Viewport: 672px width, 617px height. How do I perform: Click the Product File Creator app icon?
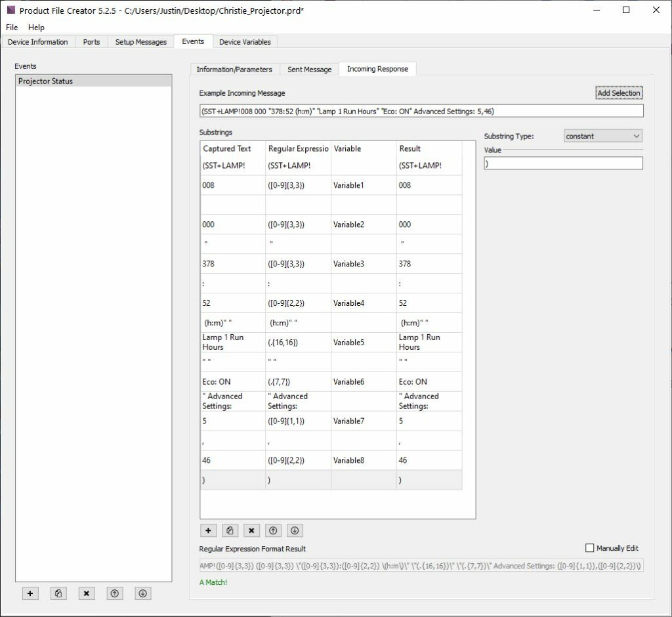pos(10,10)
